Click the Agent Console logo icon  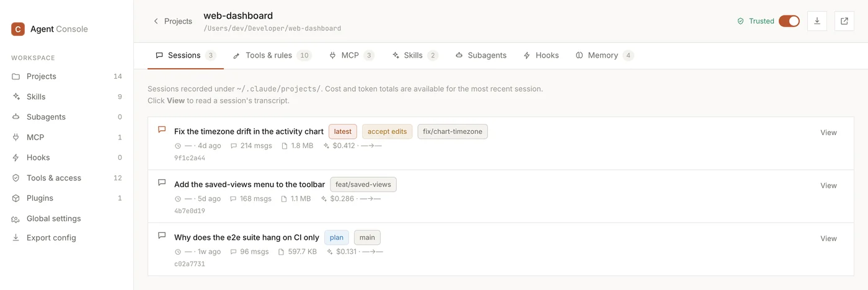click(18, 29)
